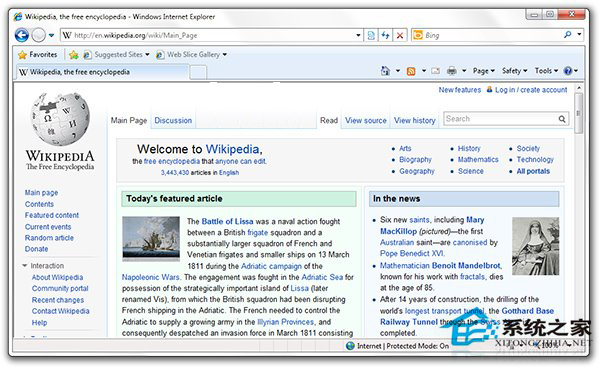
Task: Click the Read Mail envelope icon
Action: pos(435,71)
